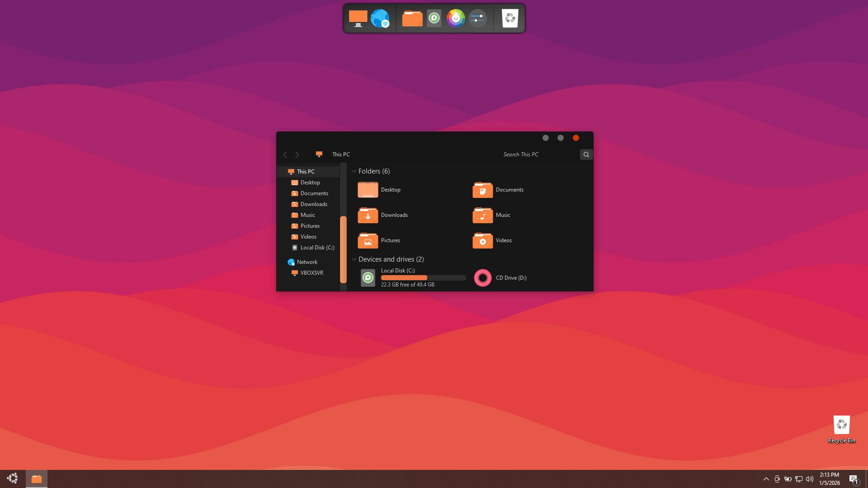Open the colorful color wheel dock icon
The width and height of the screenshot is (868, 488).
coord(456,19)
